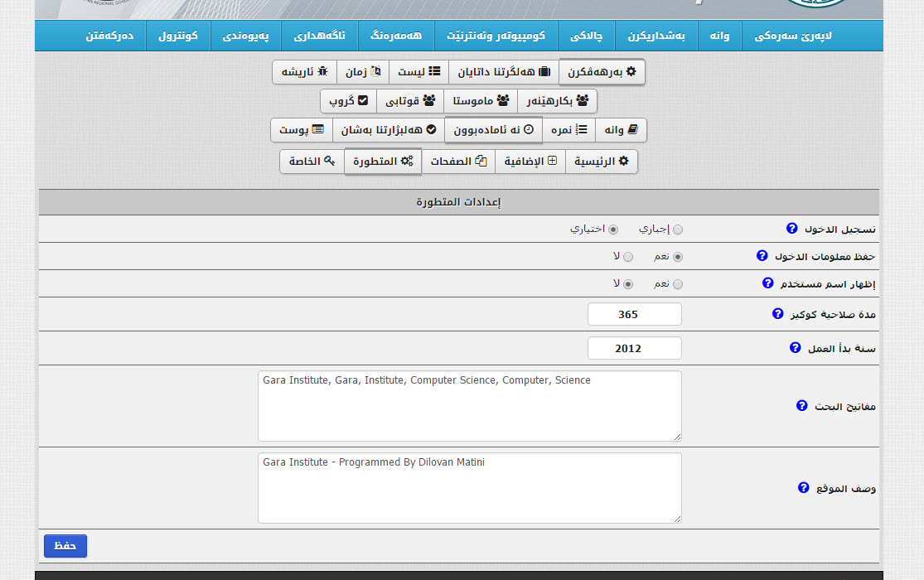Switch to the الصفحات settings tab
The height and width of the screenshot is (580, 924).
click(457, 162)
